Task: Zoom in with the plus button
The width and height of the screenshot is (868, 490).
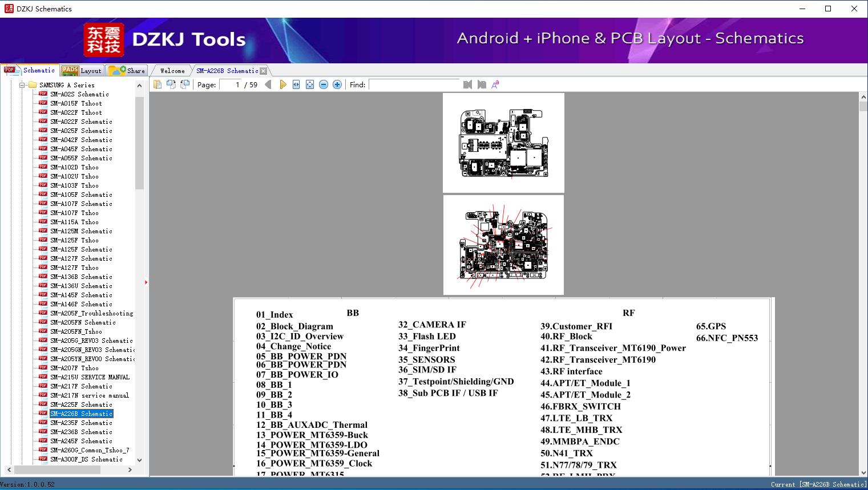Action: click(x=337, y=84)
